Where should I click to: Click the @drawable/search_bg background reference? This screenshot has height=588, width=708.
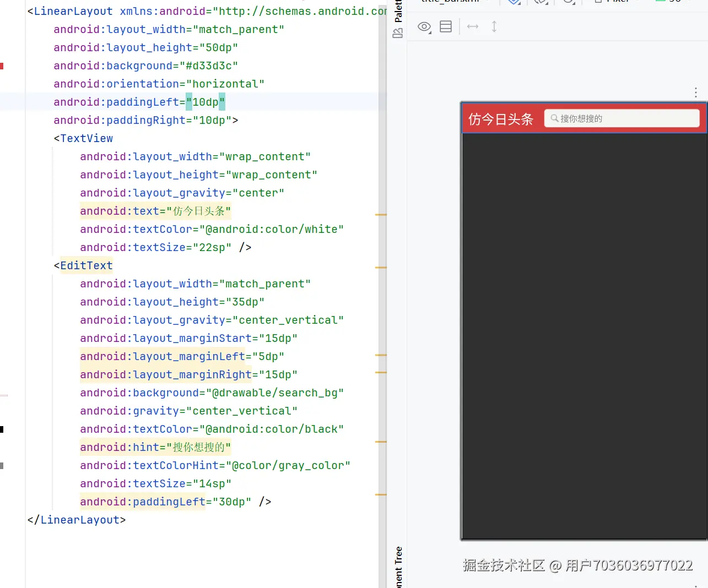click(275, 393)
